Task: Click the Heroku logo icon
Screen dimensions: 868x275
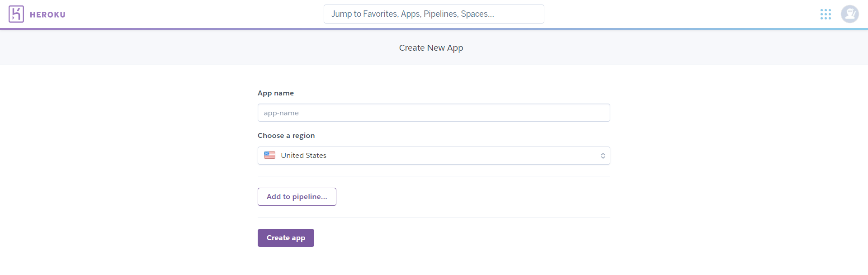Action: point(16,14)
